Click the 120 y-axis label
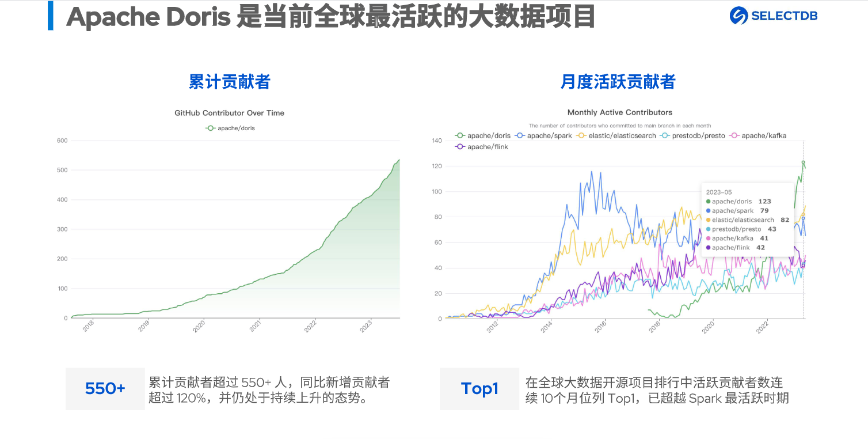The image size is (868, 439). (436, 166)
